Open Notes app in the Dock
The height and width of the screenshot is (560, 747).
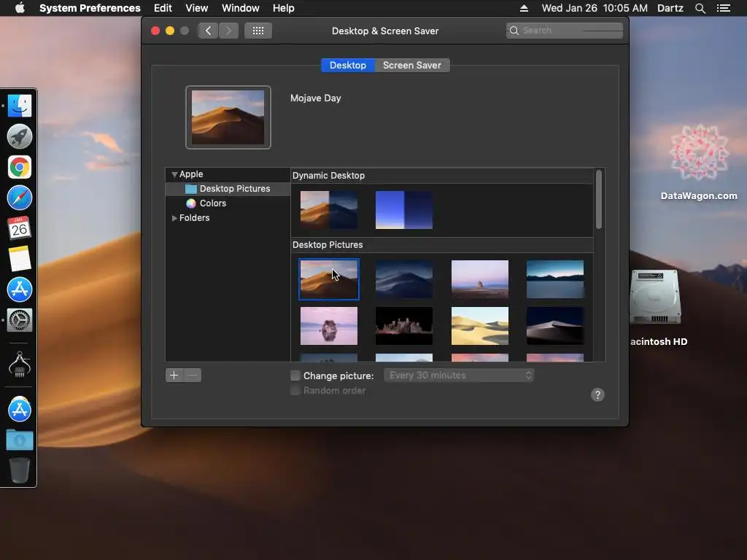click(20, 259)
